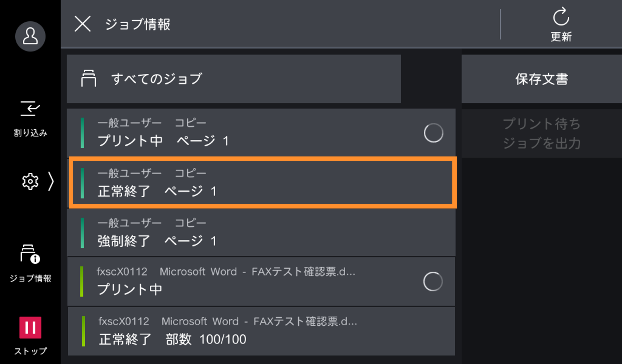Screen dimensions: 622x364
Task: Switch to the 保存文書 tab
Action: click(x=541, y=79)
